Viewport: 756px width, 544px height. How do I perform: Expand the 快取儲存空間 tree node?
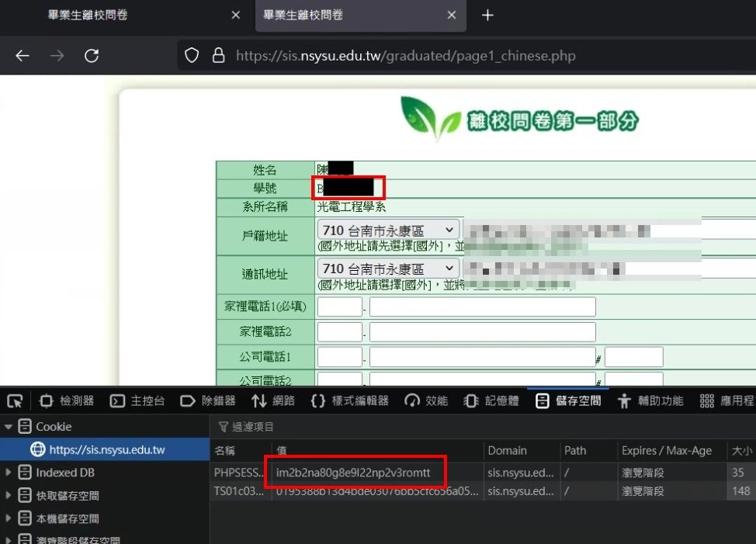(9, 495)
